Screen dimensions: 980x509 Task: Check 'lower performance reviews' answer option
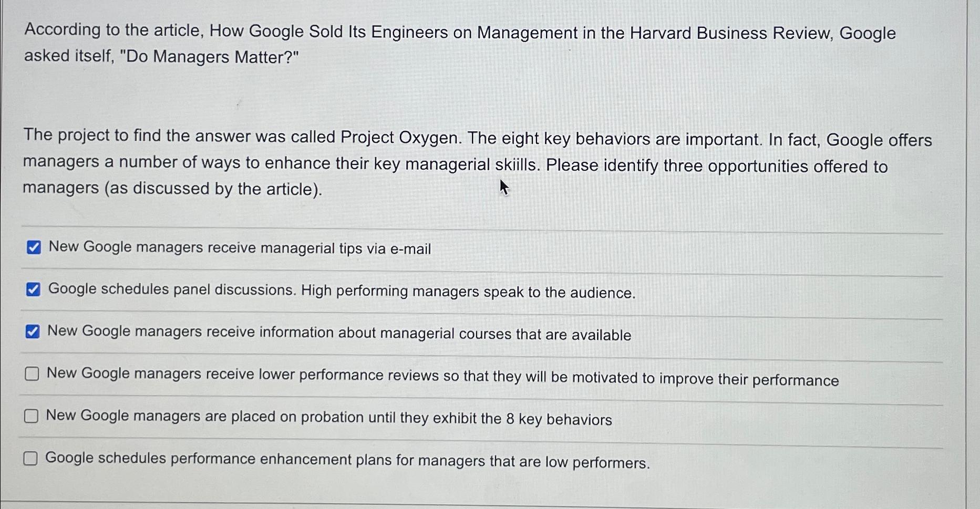point(32,373)
